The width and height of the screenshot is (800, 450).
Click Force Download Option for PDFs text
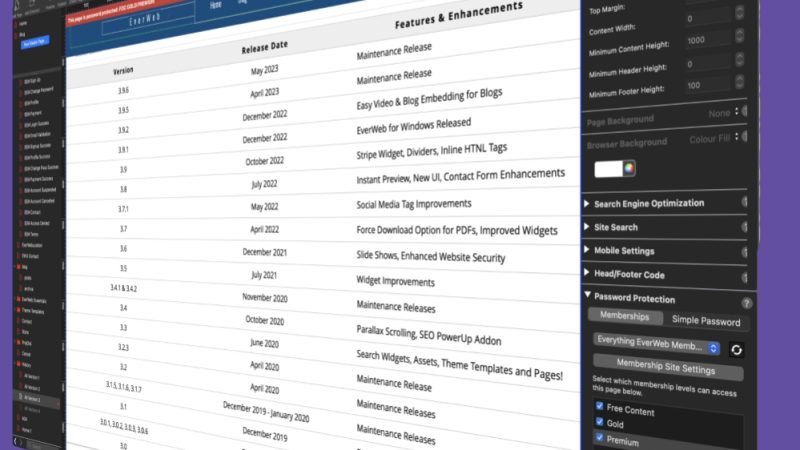[457, 230]
